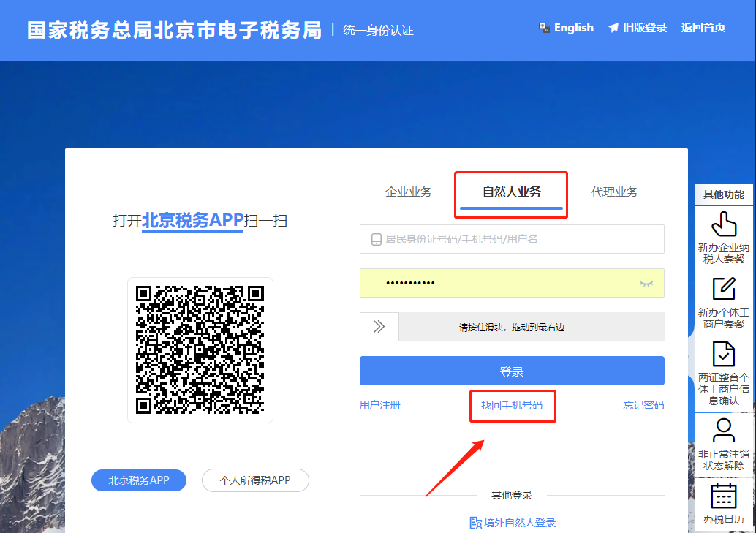Switch to the 企业业务 tab
756x533 pixels.
409,192
